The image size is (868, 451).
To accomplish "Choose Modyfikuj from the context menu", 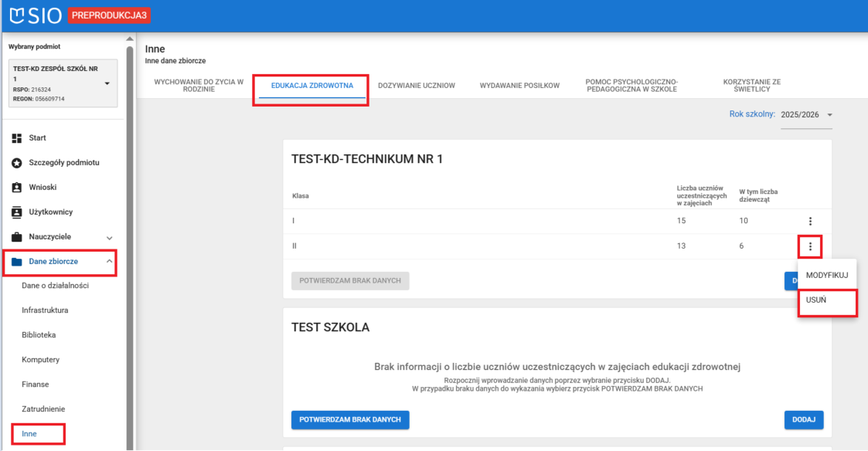I will click(827, 275).
